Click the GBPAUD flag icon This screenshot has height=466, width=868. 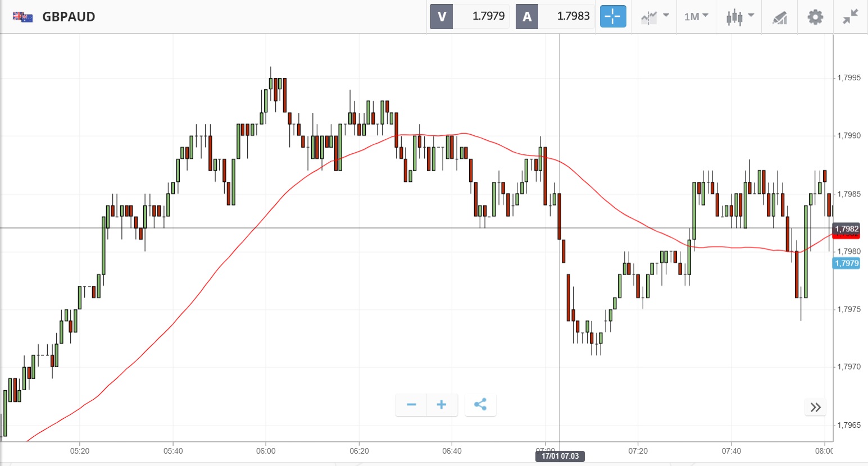22,17
